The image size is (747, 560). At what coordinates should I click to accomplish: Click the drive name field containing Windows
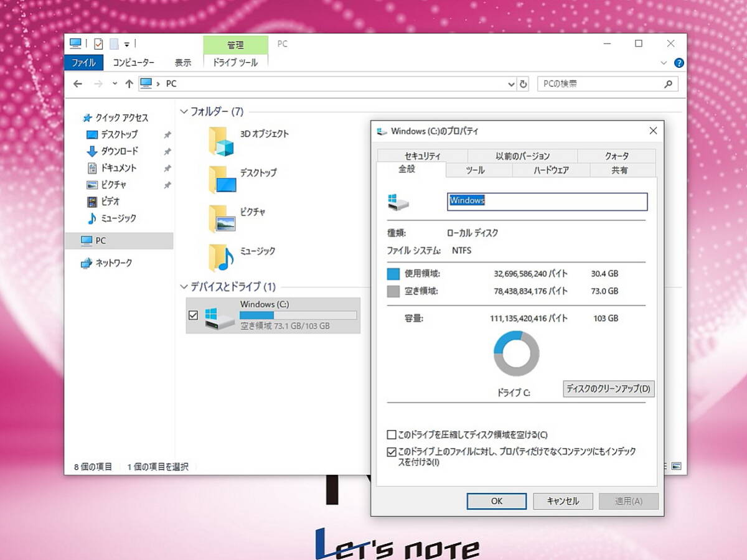[547, 201]
